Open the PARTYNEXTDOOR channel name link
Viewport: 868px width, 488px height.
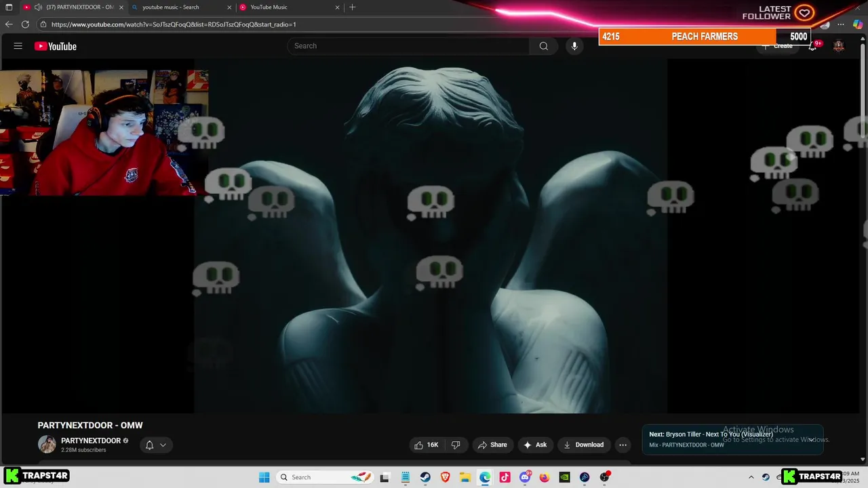91,441
